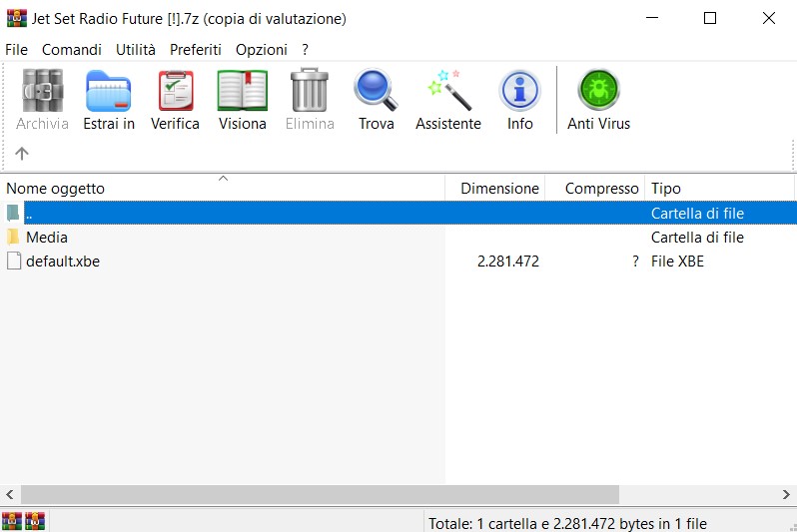The width and height of the screenshot is (797, 532).
Task: Launch the Assistente magic wand wizard
Action: coord(448,90)
